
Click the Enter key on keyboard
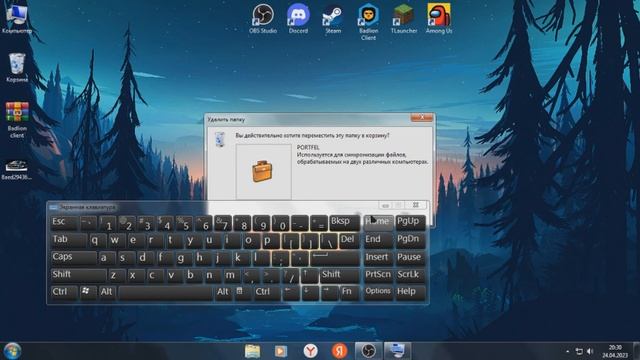tap(335, 258)
